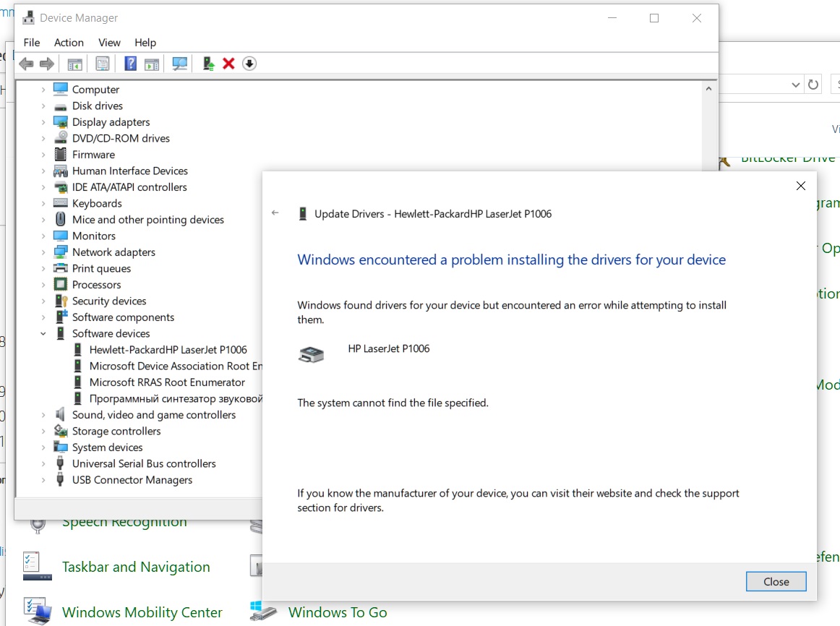Viewport: 840px width, 626px height.
Task: Open the View menu
Action: coord(109,43)
